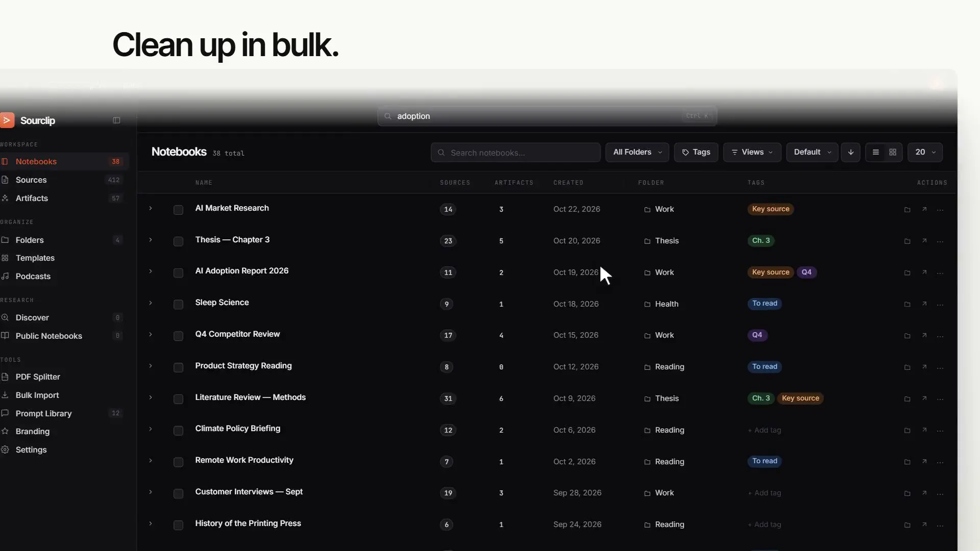
Task: Add tag to Customer Interviews — Sept
Action: [x=765, y=493]
